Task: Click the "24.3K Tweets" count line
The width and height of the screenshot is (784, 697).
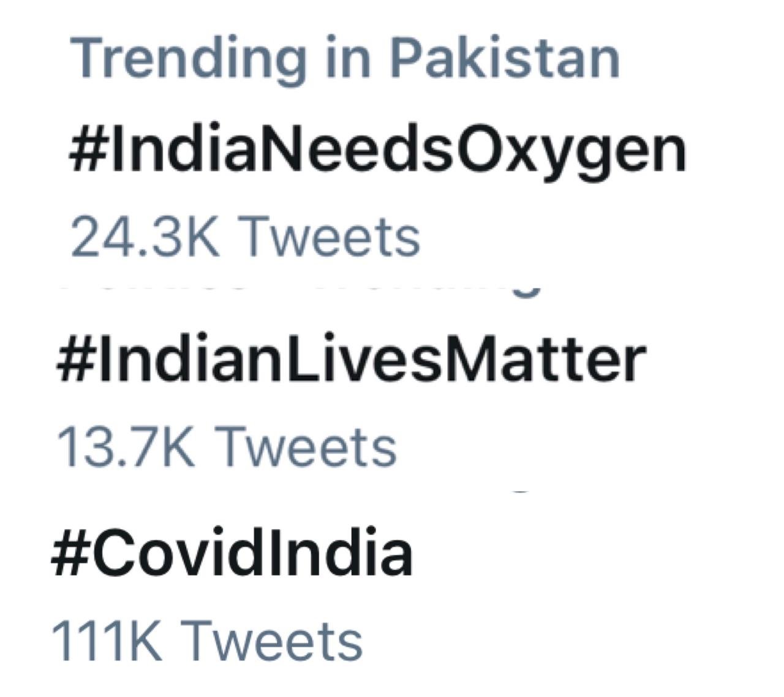Action: (245, 237)
